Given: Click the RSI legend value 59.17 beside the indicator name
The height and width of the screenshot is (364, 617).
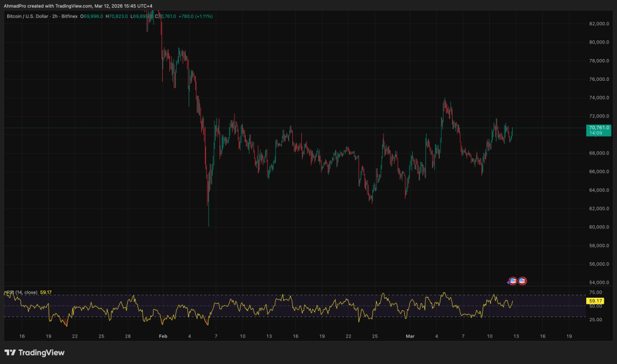Looking at the screenshot, I should pyautogui.click(x=46, y=292).
